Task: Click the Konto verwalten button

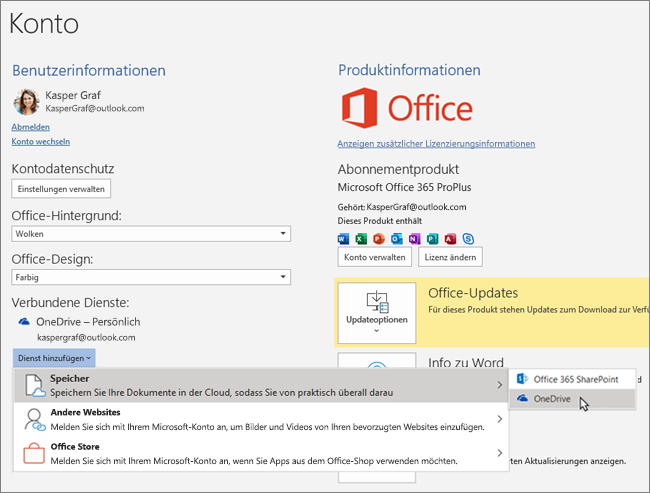Action: 375,257
